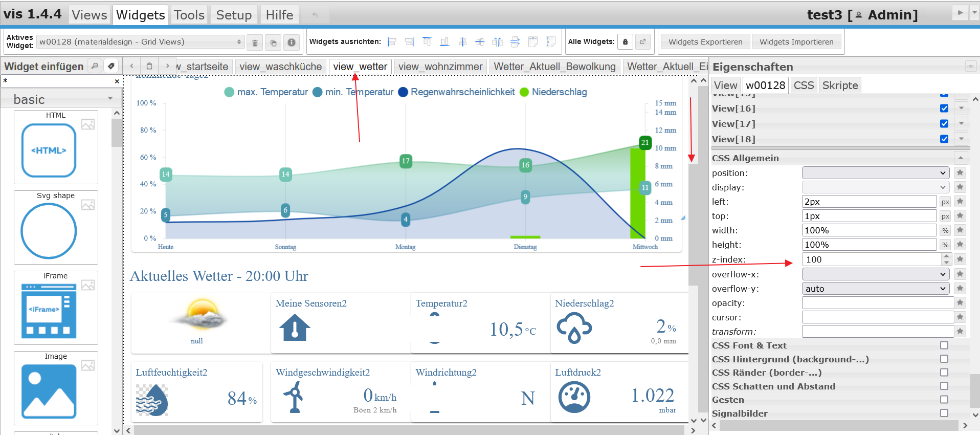The image size is (980, 435).
Task: Go to next view tab with right arrow
Action: tap(167, 66)
